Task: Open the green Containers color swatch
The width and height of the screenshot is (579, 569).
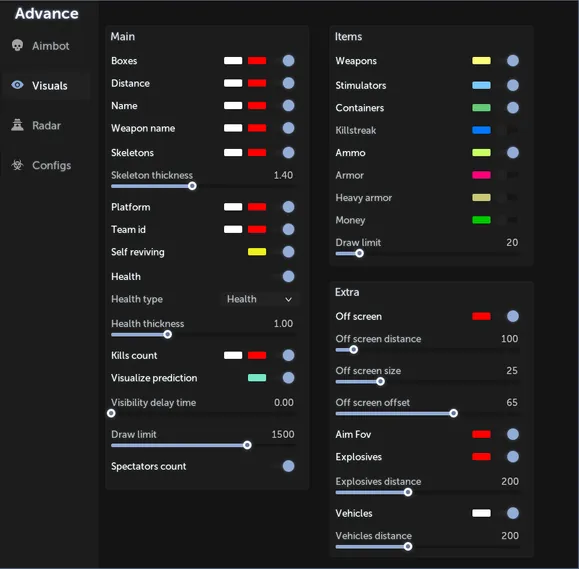Action: point(482,108)
